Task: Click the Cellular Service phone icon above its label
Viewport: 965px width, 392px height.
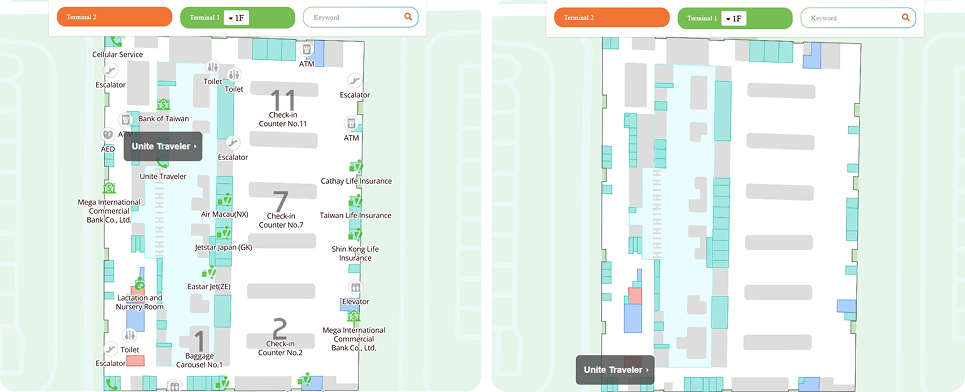Action: tap(115, 42)
